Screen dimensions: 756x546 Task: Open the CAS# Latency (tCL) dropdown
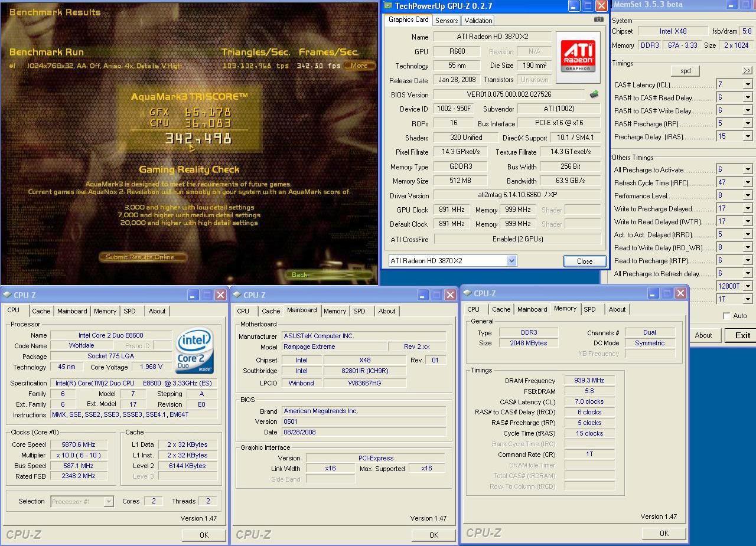(747, 84)
